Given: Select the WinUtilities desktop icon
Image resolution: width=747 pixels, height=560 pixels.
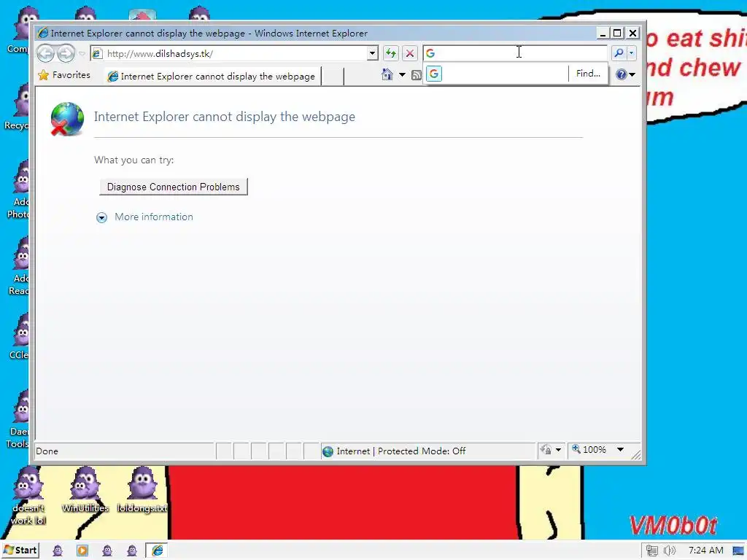Looking at the screenshot, I should pyautogui.click(x=85, y=490).
